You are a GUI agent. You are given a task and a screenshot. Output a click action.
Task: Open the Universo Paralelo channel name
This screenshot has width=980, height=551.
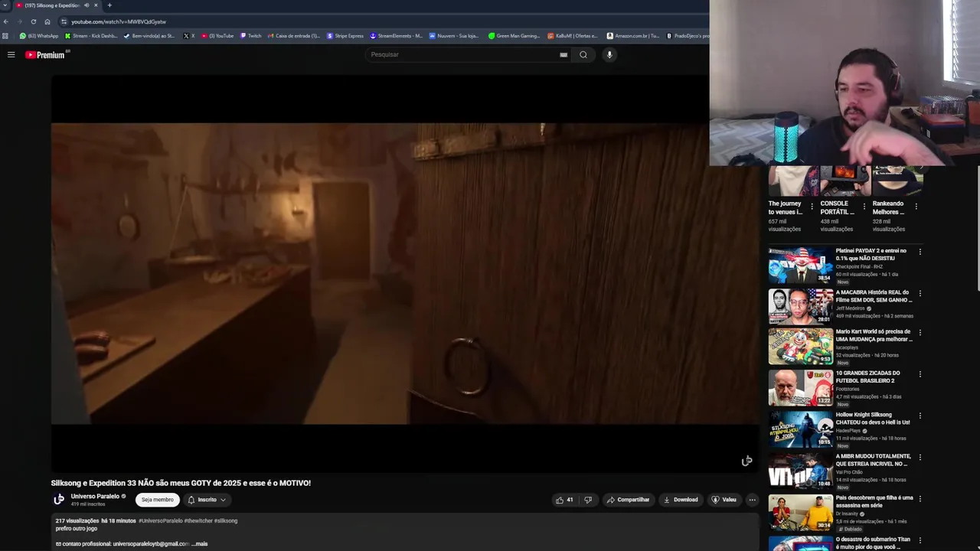pyautogui.click(x=95, y=496)
